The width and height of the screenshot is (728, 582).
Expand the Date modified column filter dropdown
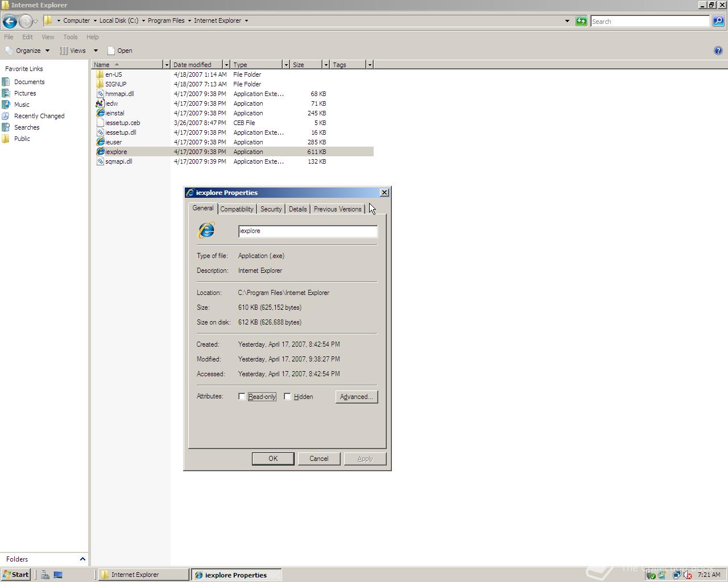tap(226, 65)
